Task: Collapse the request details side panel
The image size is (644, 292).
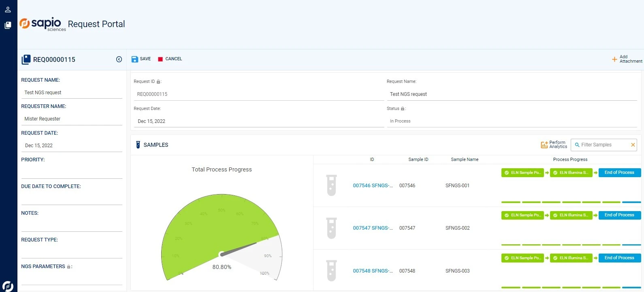Action: 119,59
